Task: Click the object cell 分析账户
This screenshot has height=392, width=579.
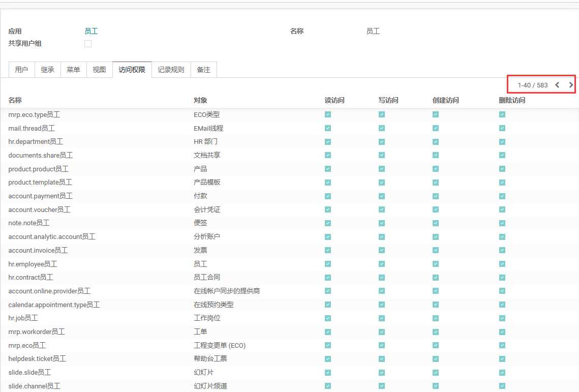Action: (x=207, y=237)
